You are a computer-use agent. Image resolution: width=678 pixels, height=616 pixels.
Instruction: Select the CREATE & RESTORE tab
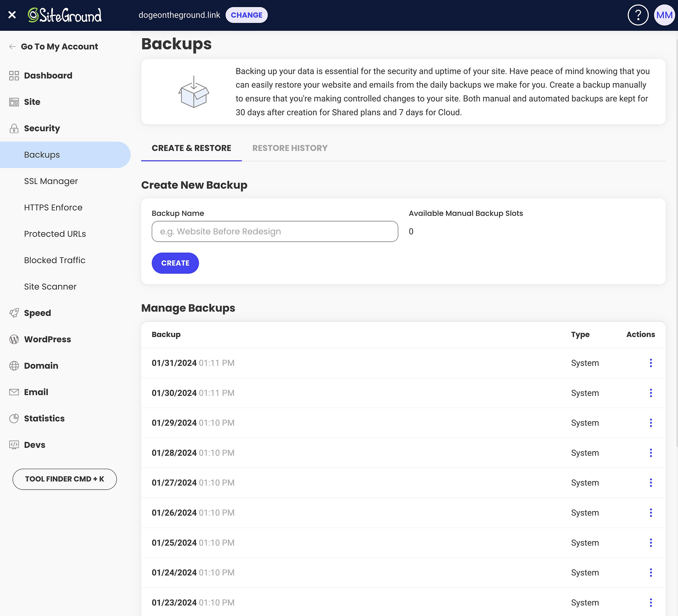point(191,148)
